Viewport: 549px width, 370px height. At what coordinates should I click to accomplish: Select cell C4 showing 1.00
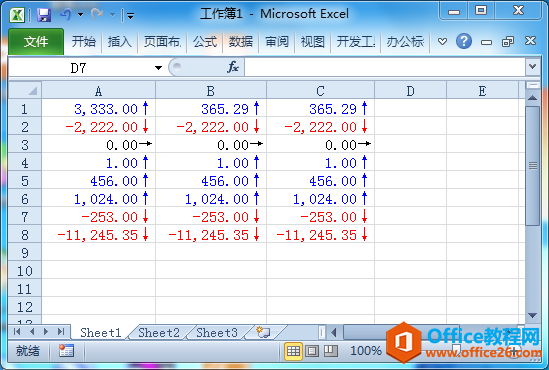click(320, 163)
